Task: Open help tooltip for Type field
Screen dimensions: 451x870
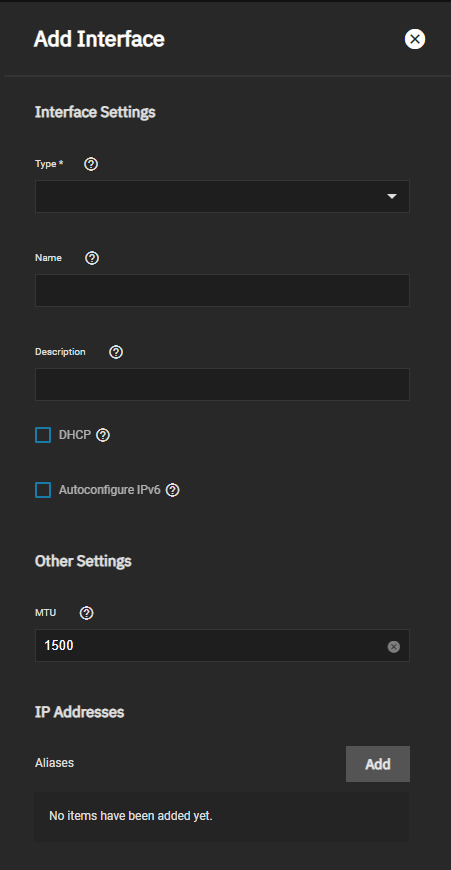Action: coord(91,164)
